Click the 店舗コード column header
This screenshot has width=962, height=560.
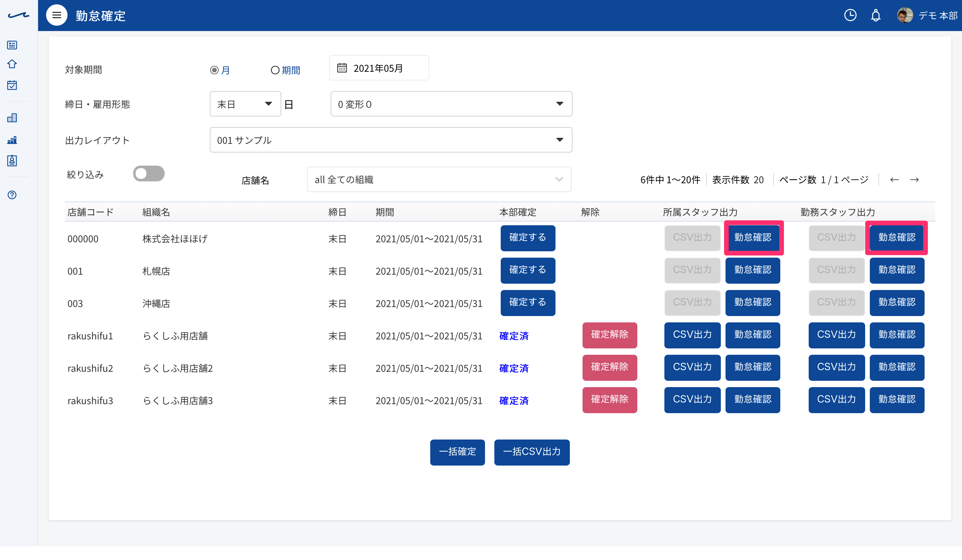(x=91, y=212)
